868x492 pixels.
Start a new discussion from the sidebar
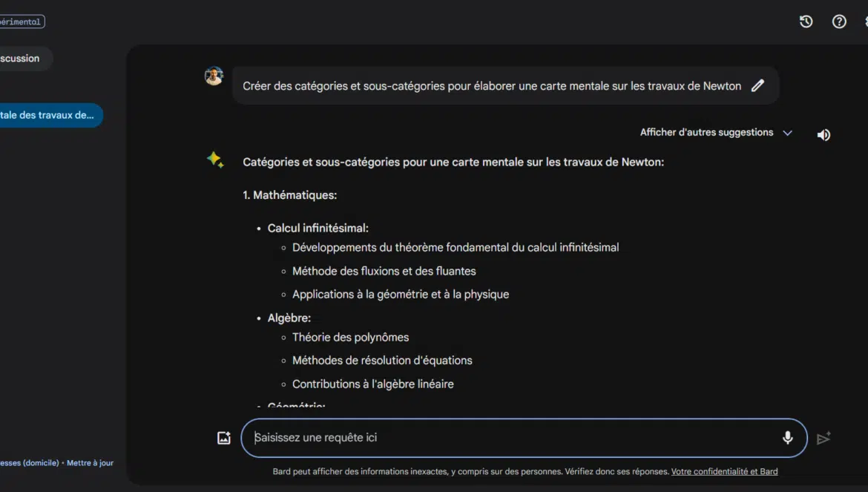pos(22,59)
